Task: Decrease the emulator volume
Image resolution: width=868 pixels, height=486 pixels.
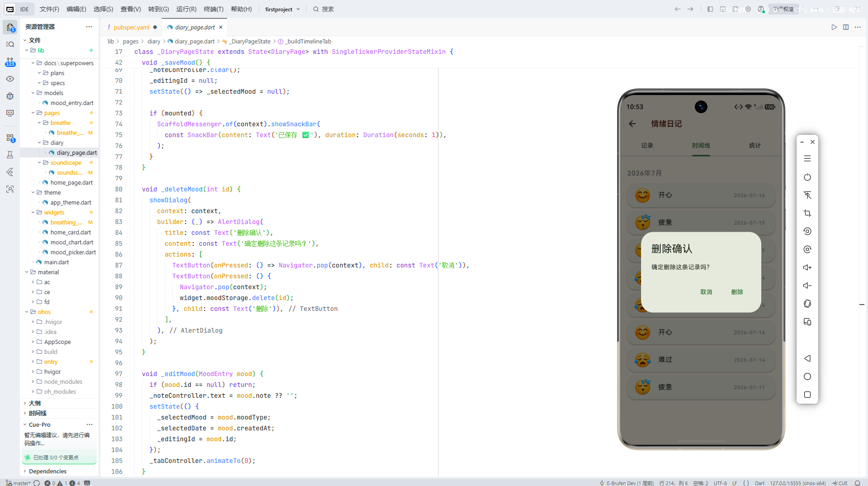Action: 807,286
